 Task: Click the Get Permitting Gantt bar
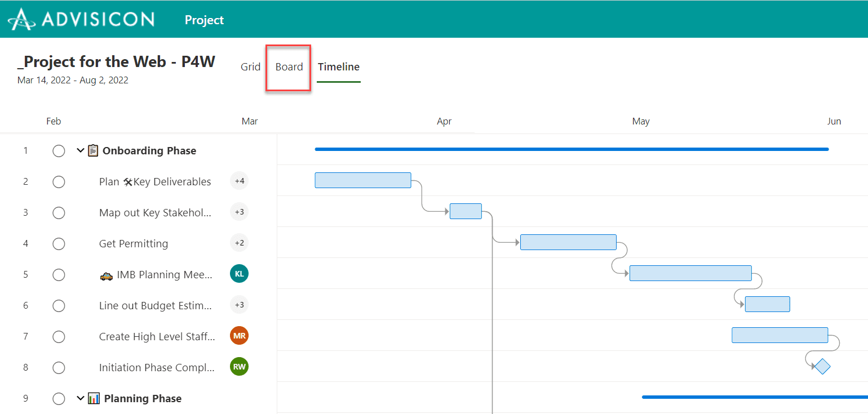[x=568, y=242]
